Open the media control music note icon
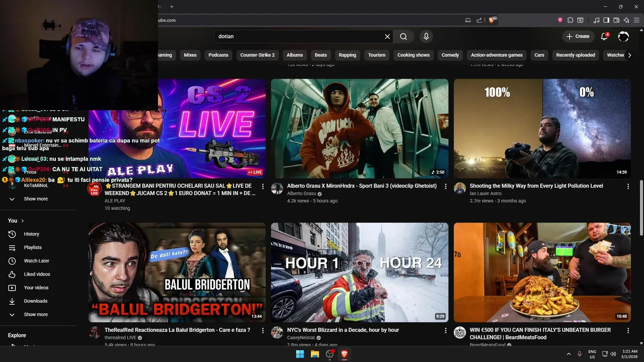This screenshot has width=644, height=362. (x=597, y=20)
